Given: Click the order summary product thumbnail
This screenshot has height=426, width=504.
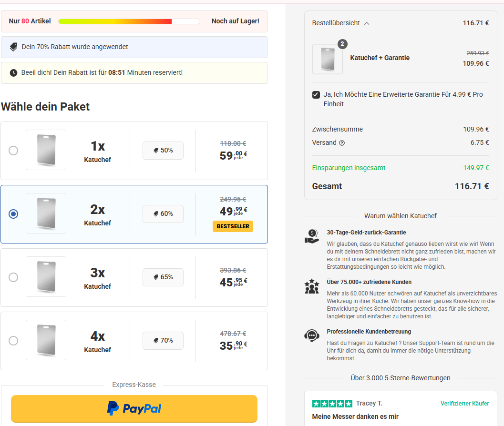Looking at the screenshot, I should [x=328, y=59].
